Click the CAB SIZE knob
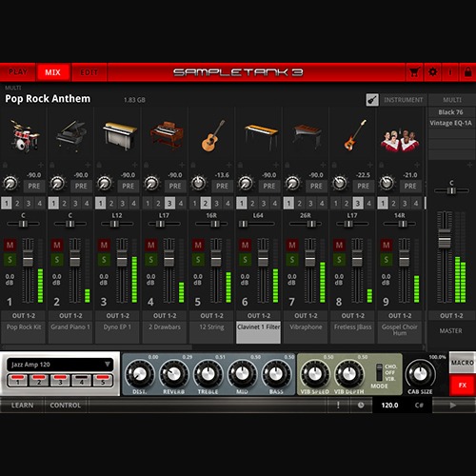The width and height of the screenshot is (476, 476). click(420, 374)
